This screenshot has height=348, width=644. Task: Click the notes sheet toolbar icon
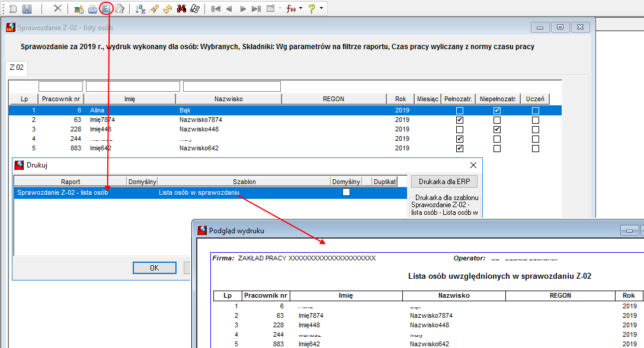pos(195,9)
